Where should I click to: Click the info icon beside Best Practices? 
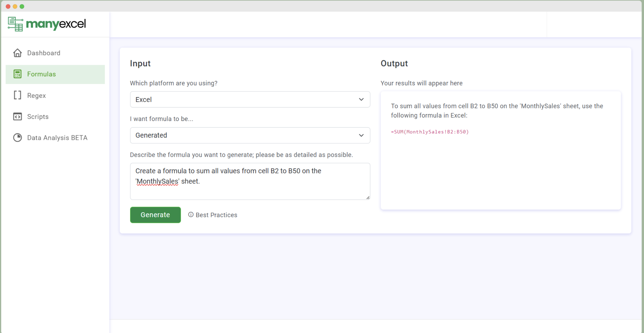pos(191,215)
